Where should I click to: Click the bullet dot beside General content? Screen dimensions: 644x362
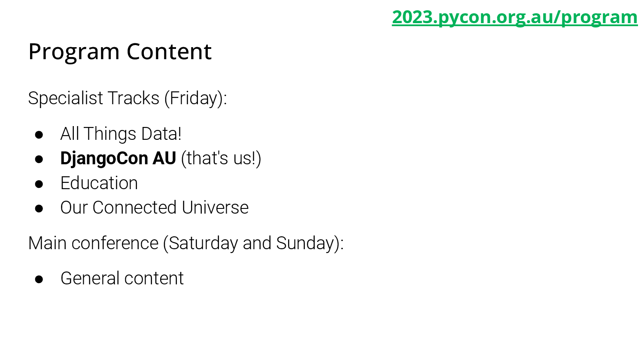click(x=39, y=279)
